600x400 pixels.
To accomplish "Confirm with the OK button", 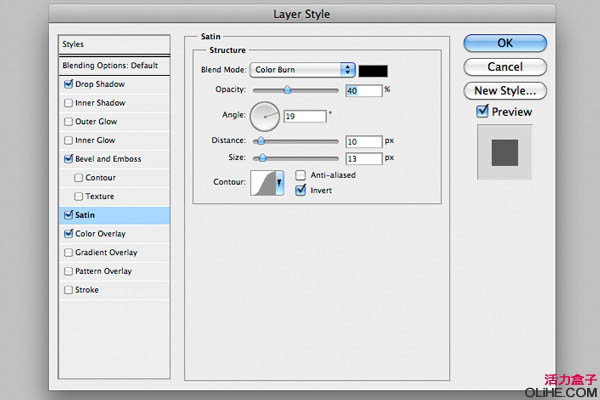I will [x=505, y=43].
